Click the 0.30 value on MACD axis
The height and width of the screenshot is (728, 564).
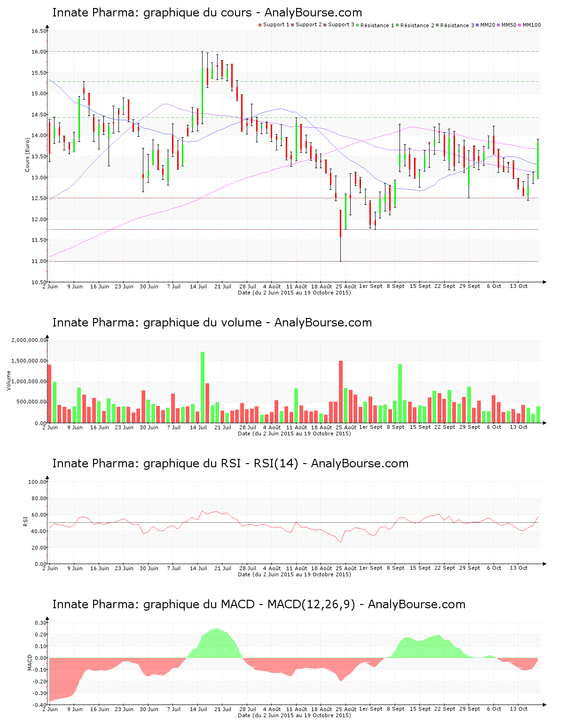(41, 623)
